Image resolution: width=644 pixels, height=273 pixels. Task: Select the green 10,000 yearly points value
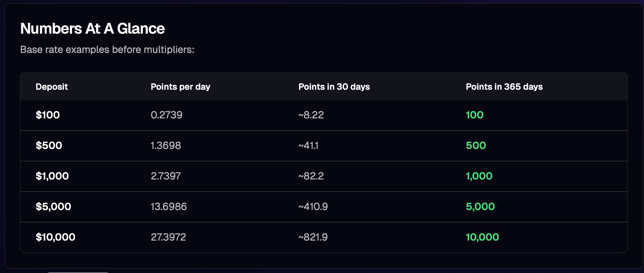pos(482,237)
